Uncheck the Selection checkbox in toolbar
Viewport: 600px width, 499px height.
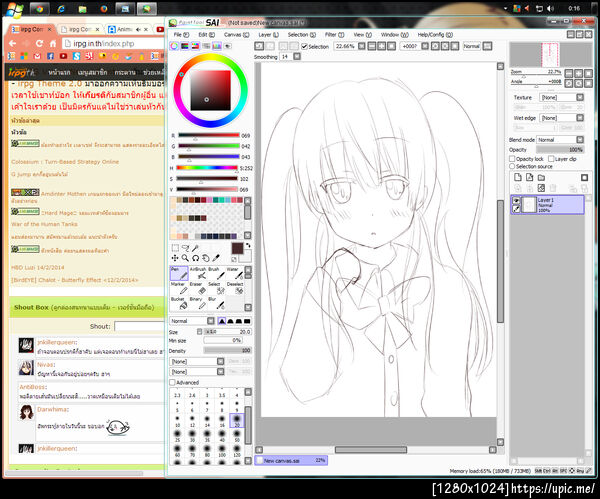[305, 46]
